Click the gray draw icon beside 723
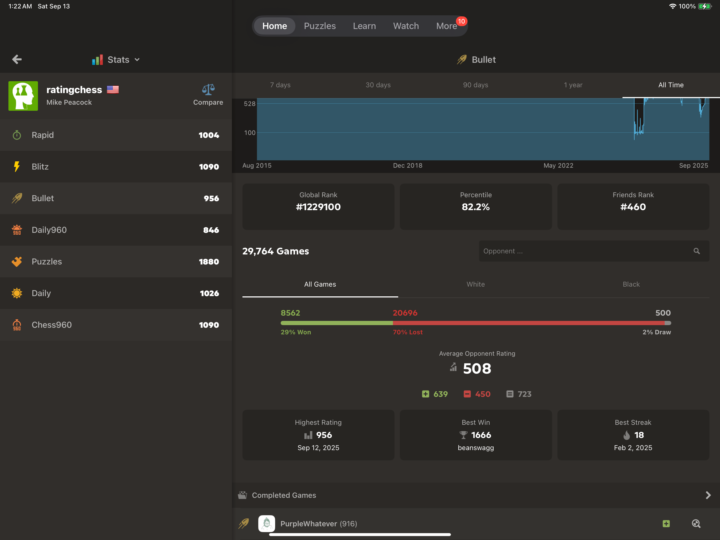The width and height of the screenshot is (720, 540). pyautogui.click(x=510, y=394)
